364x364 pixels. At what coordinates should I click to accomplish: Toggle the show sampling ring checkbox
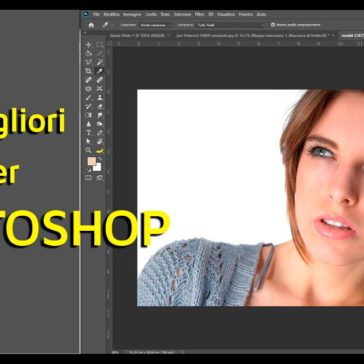273,25
